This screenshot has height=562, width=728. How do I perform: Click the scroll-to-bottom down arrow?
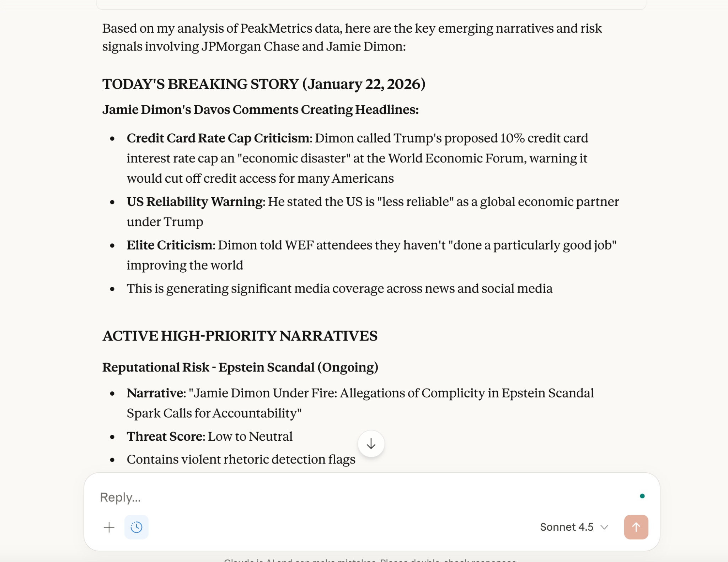coord(371,444)
